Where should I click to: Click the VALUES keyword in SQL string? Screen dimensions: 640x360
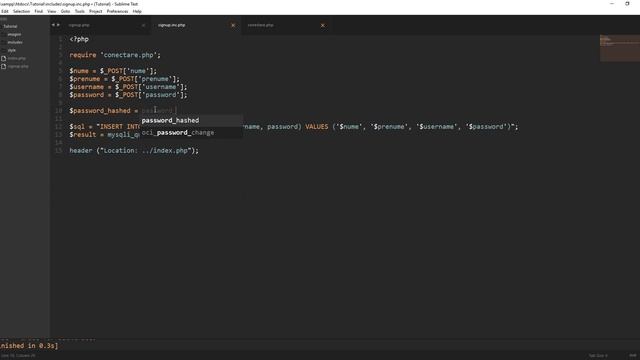point(317,127)
